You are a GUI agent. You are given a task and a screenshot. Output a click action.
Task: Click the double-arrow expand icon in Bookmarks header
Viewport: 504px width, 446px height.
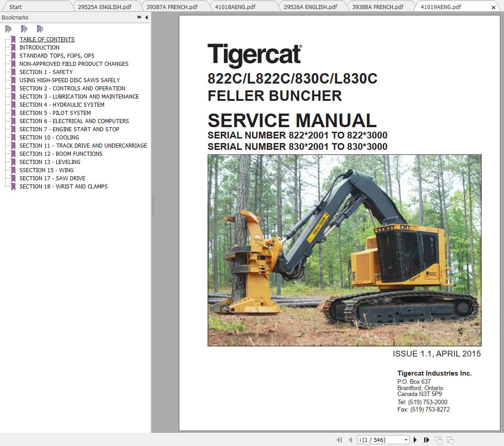click(x=139, y=17)
